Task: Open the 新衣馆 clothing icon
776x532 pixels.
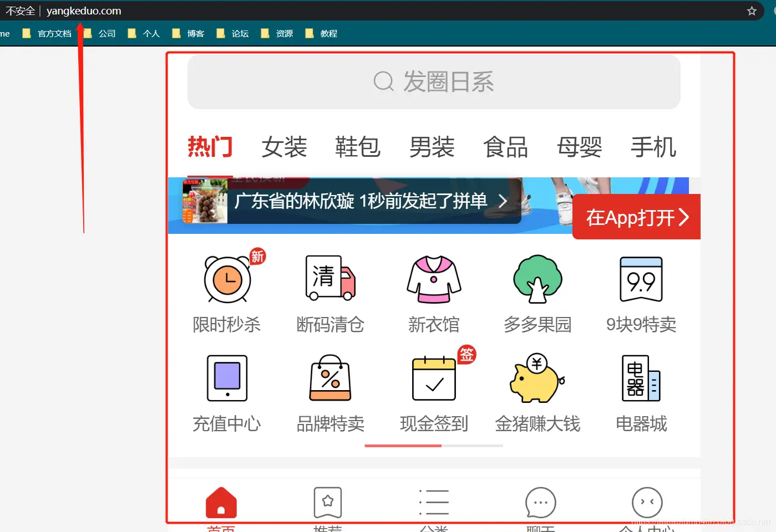Action: (434, 279)
